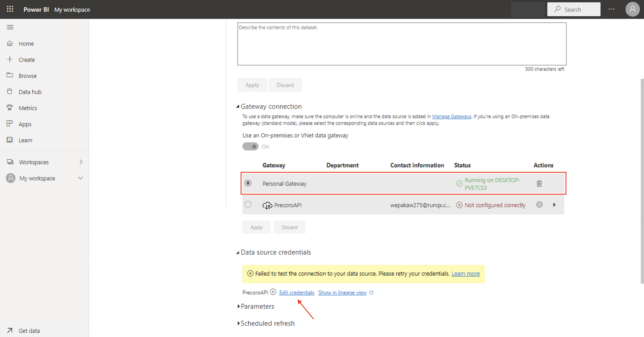The height and width of the screenshot is (337, 644).
Task: Select the Personal Gateway radio button
Action: 248,183
